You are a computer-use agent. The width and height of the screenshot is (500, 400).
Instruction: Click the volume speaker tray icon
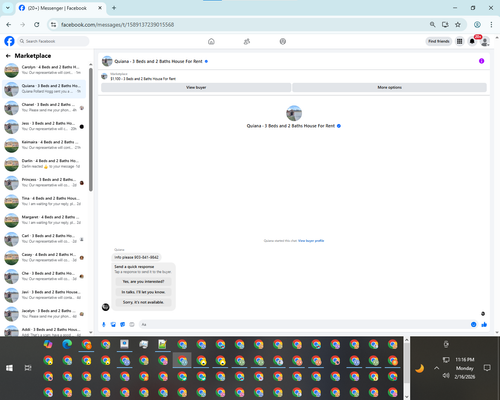coord(446,376)
